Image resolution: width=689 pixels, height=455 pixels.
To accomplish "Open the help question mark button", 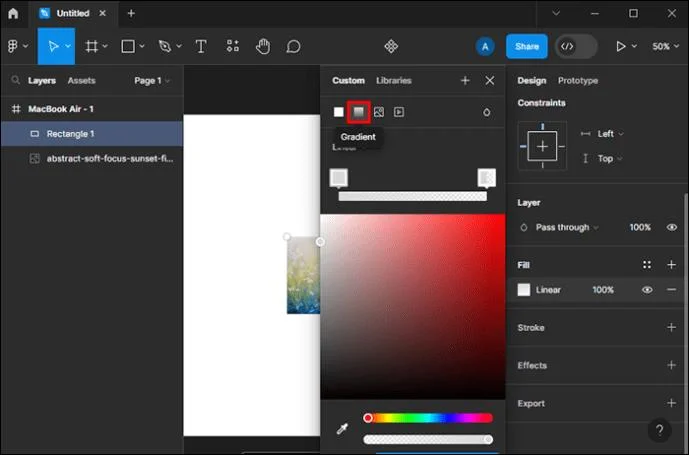I will click(660, 430).
